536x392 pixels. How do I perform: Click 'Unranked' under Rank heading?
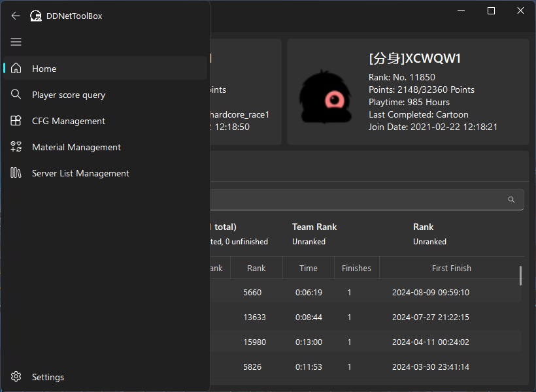(x=429, y=242)
